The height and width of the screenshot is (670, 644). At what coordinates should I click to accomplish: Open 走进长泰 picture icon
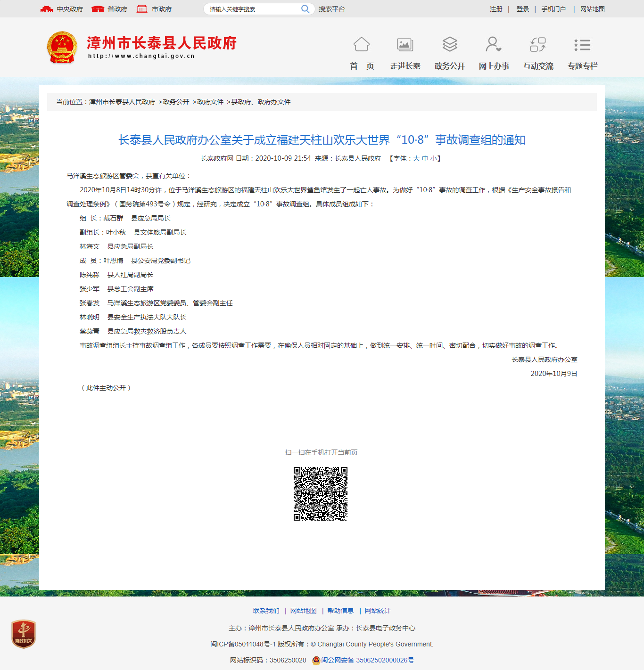[405, 45]
